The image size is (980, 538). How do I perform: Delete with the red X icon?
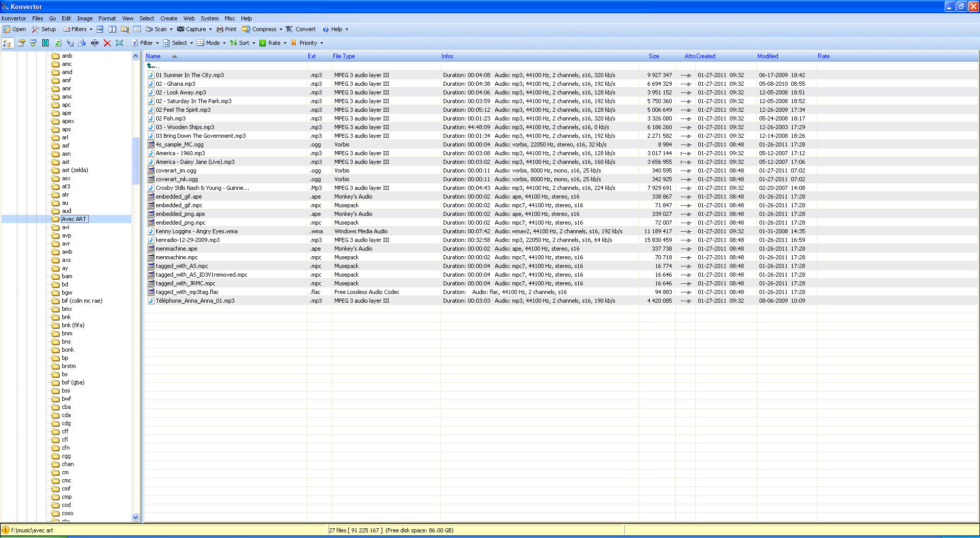[107, 43]
